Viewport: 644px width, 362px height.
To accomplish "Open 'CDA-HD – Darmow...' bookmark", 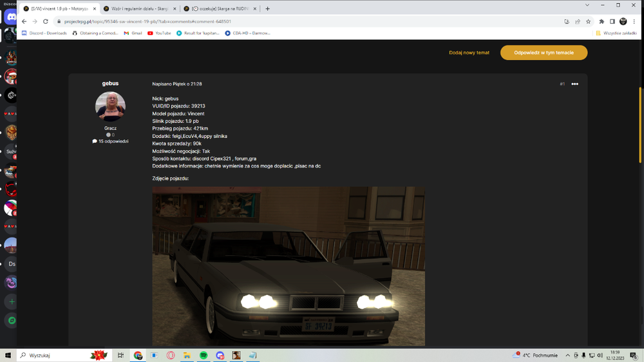I will click(247, 33).
